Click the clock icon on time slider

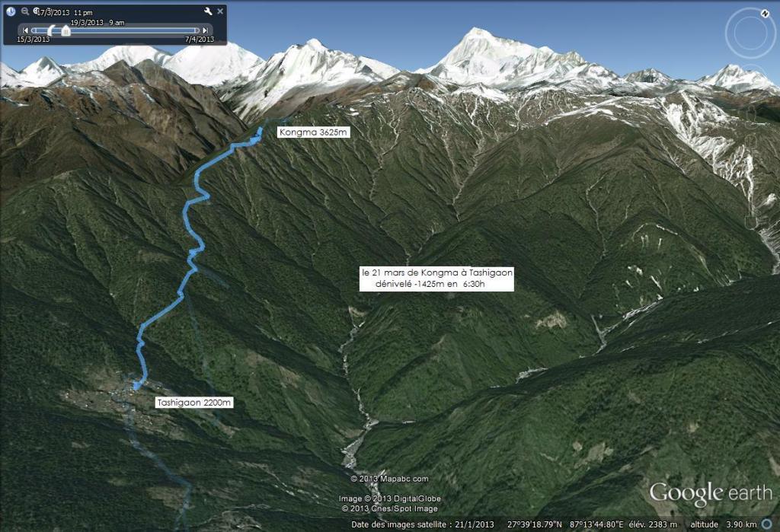[x=11, y=11]
